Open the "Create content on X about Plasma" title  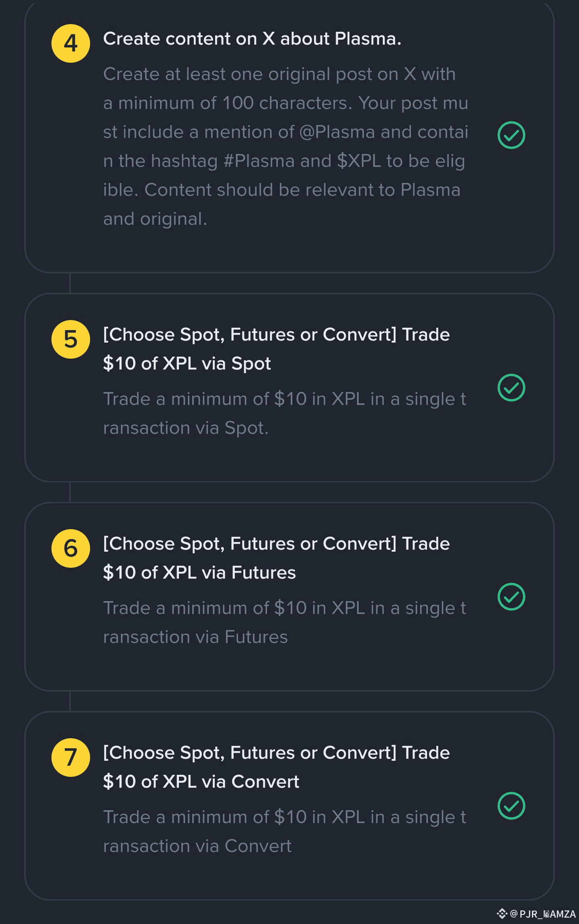click(x=252, y=39)
